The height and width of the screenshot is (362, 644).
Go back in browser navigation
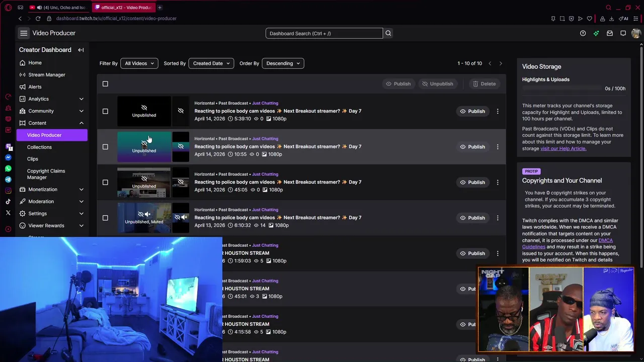(x=20, y=19)
